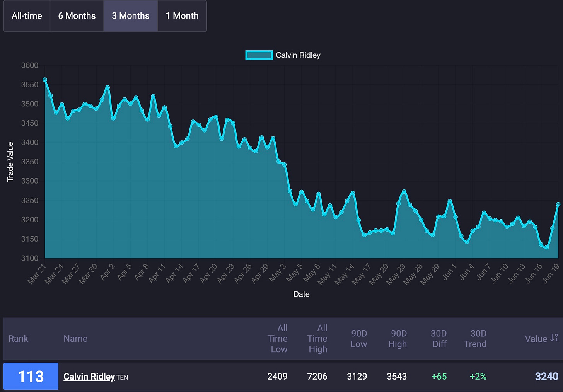Image resolution: width=563 pixels, height=392 pixels.
Task: Click the last chart data point on Jun 19
Action: [x=558, y=205]
